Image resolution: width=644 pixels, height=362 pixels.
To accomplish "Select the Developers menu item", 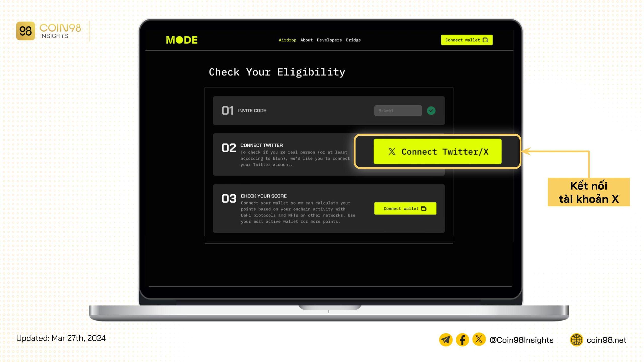I will [329, 40].
